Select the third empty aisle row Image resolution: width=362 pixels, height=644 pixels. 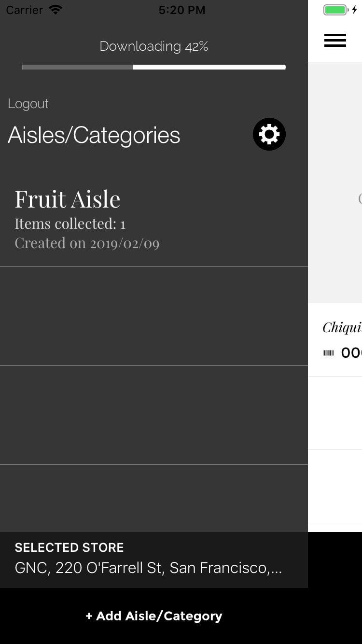pos(154,498)
